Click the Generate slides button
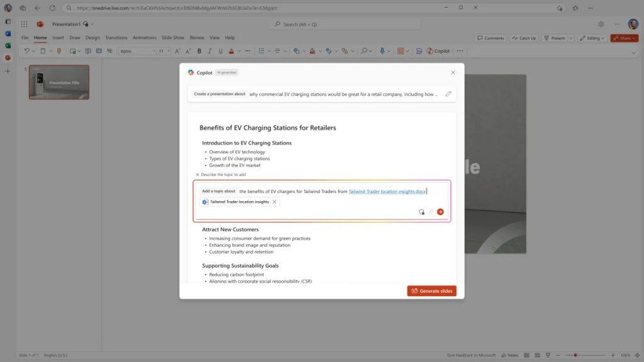 pos(431,290)
